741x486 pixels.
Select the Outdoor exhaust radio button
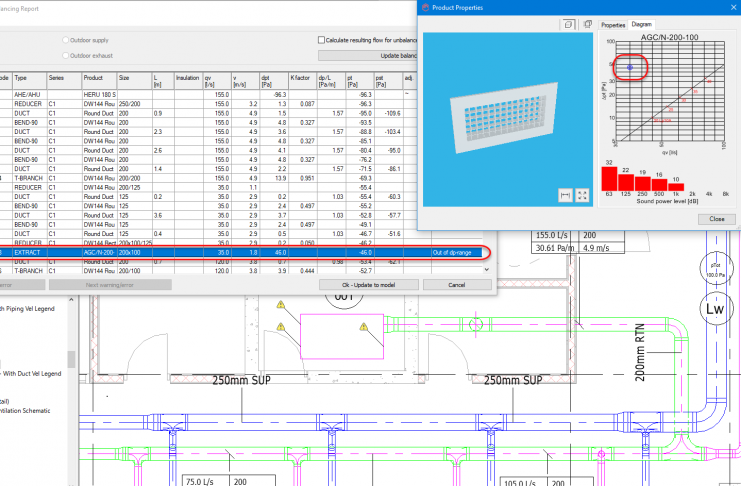(66, 55)
